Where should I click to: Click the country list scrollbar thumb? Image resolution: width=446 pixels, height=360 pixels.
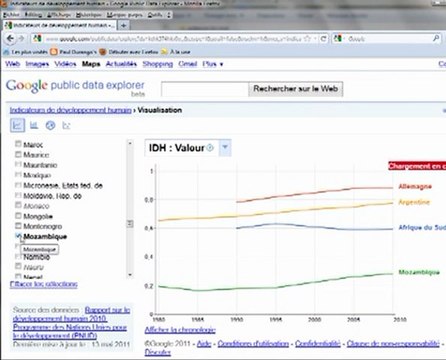(130, 223)
